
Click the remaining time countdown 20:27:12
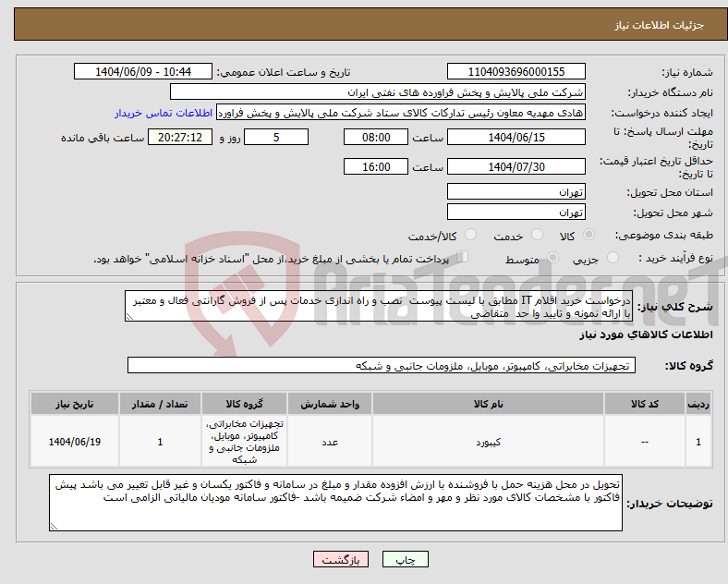tap(180, 137)
